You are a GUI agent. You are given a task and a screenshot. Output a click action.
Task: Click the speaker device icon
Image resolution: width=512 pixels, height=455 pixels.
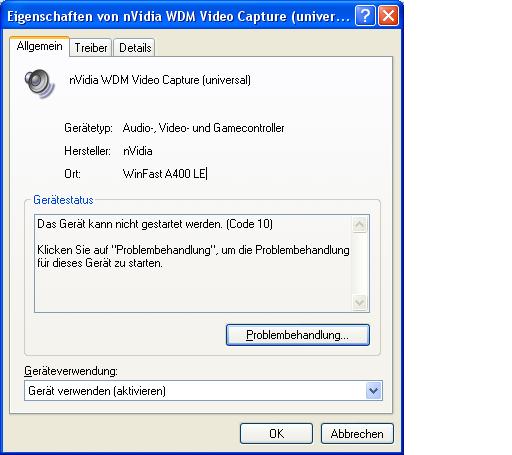(x=39, y=83)
